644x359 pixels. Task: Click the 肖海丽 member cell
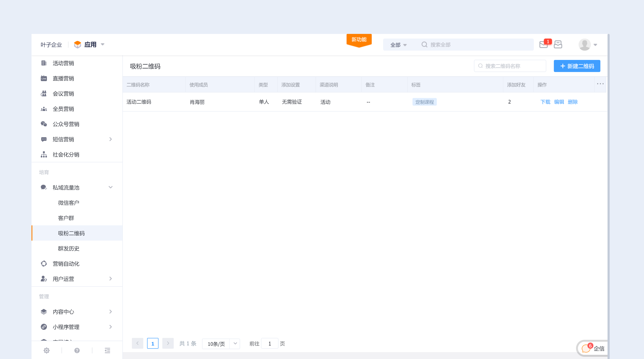(x=197, y=102)
